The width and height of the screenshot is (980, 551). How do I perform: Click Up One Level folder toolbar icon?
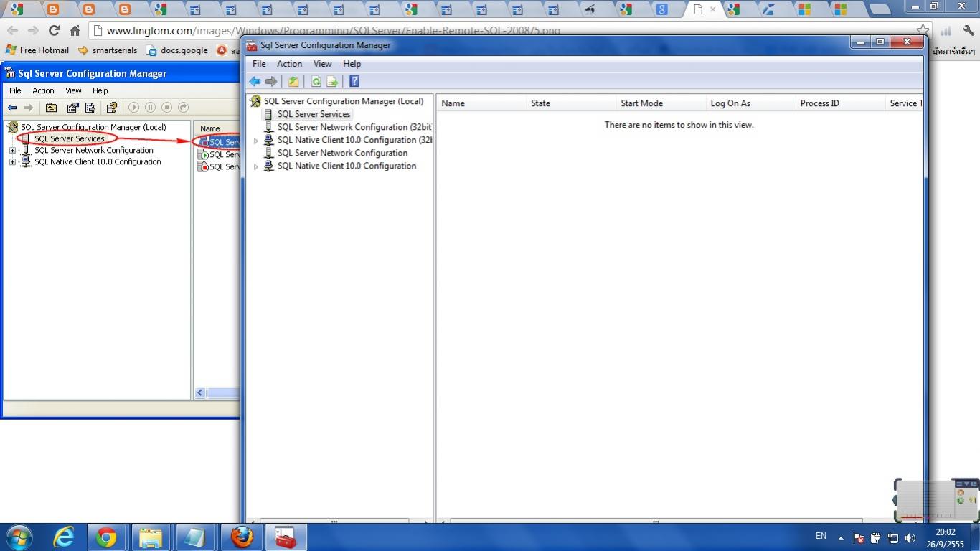coord(293,82)
